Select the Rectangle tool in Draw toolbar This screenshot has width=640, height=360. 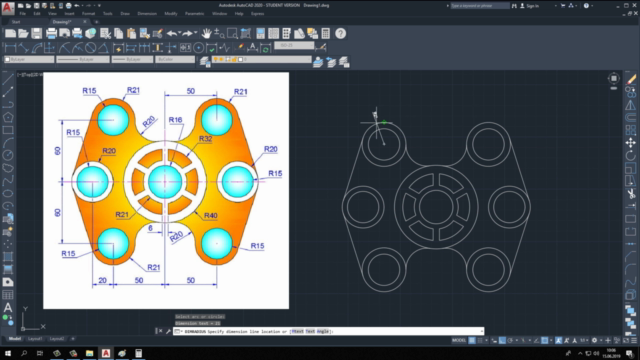click(8, 130)
